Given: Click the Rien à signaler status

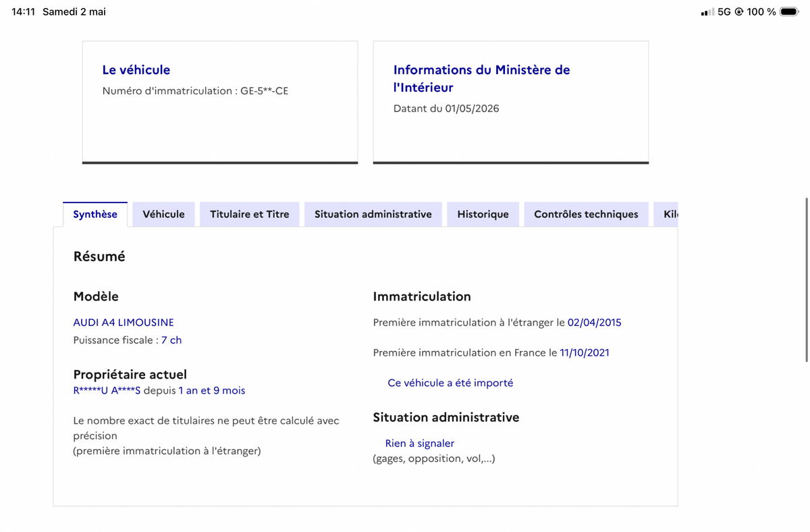Looking at the screenshot, I should 420,444.
